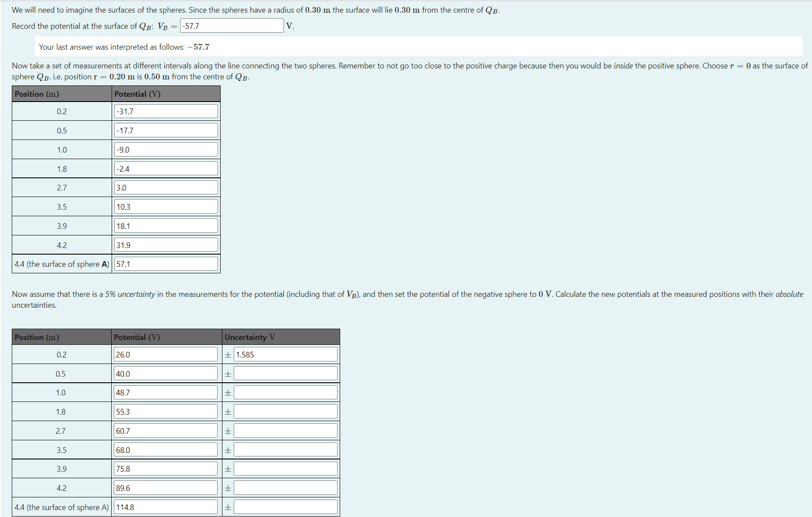This screenshot has height=517, width=812.
Task: Click position 0.5 in the 40.0 row
Action: [x=61, y=374]
